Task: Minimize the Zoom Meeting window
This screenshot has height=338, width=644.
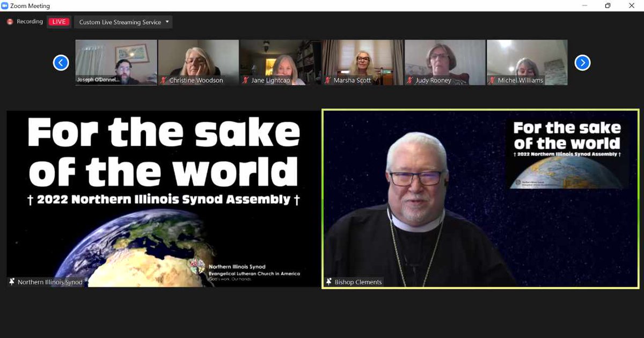Action: point(584,6)
